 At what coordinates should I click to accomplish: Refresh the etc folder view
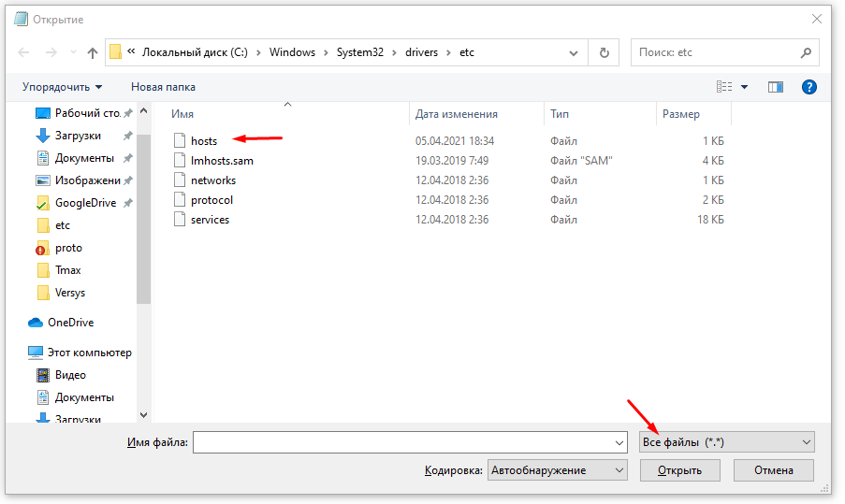605,52
